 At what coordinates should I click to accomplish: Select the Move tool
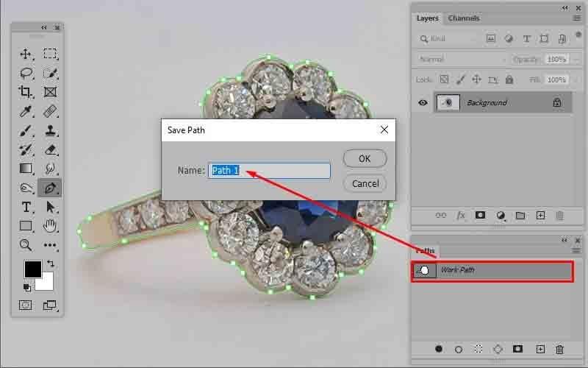click(26, 54)
